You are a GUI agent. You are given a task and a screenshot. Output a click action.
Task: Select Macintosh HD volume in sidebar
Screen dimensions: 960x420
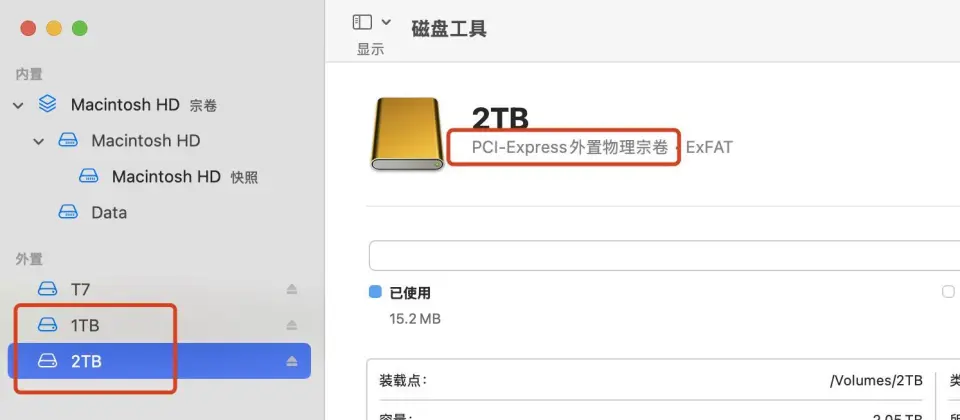[146, 141]
